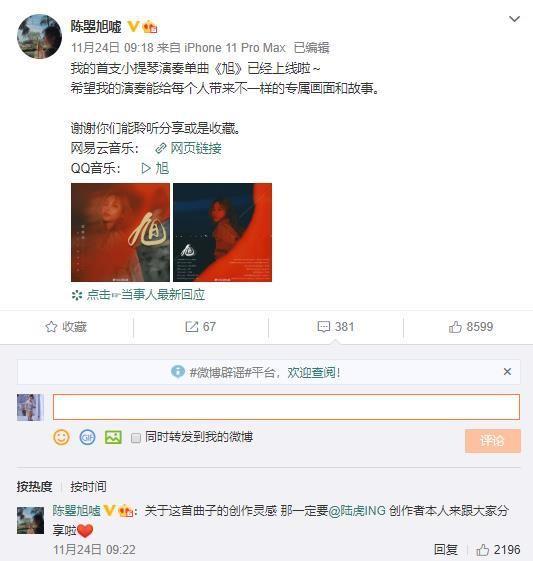This screenshot has width=533, height=561.
Task: Open the comments icon showing 381
Action: pos(324,327)
